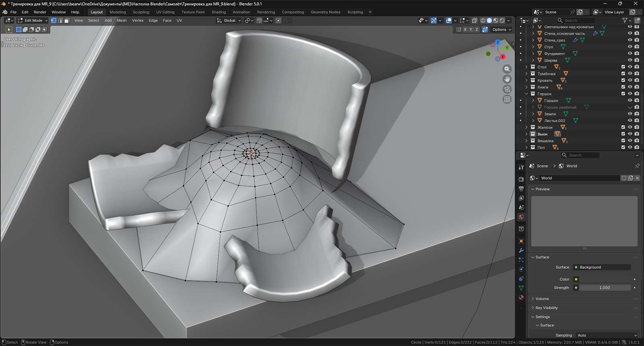Click the zoom view magnifier gizmo
This screenshot has height=346, width=644.
click(507, 69)
